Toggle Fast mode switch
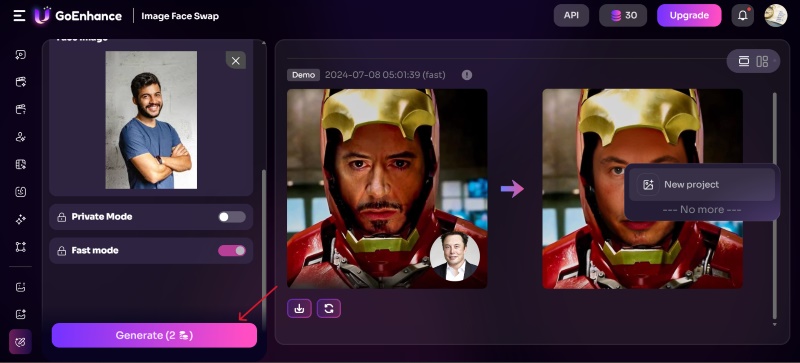800x363 pixels. pos(232,251)
